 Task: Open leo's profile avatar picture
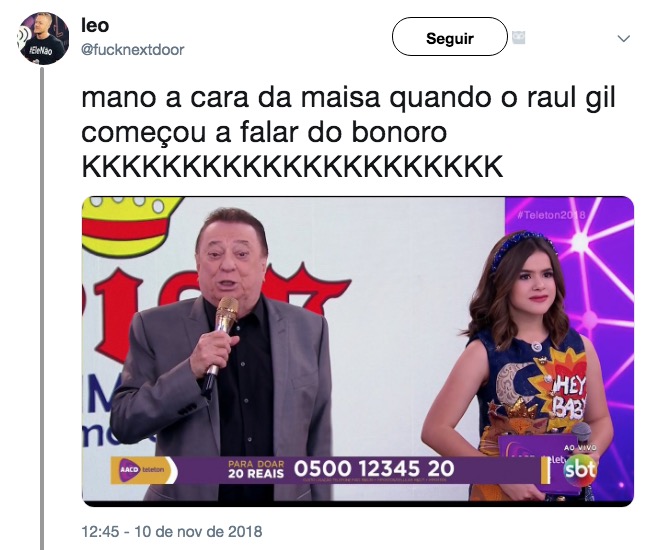(x=43, y=38)
